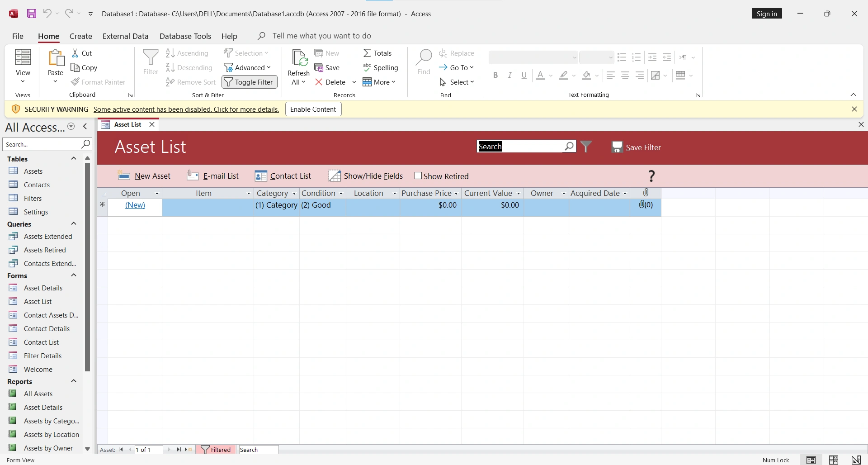868x465 pixels.
Task: Click the Format Painter icon
Action: point(75,82)
